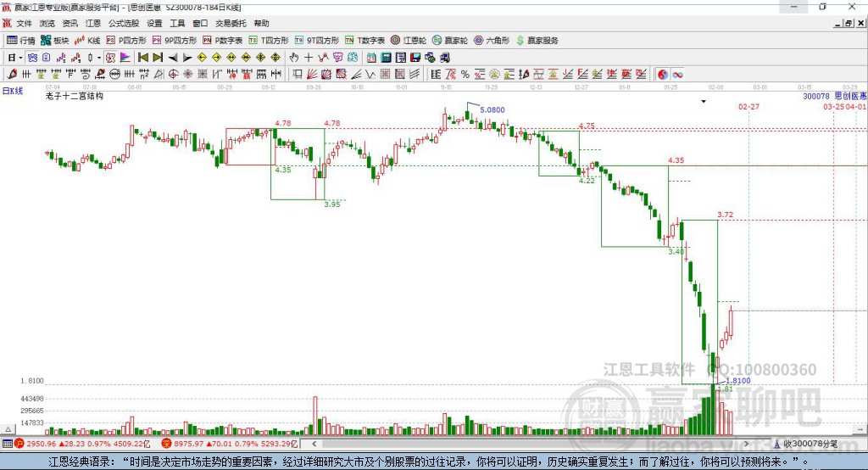Select the parallel lines tool
The image size is (868, 470).
click(415, 75)
